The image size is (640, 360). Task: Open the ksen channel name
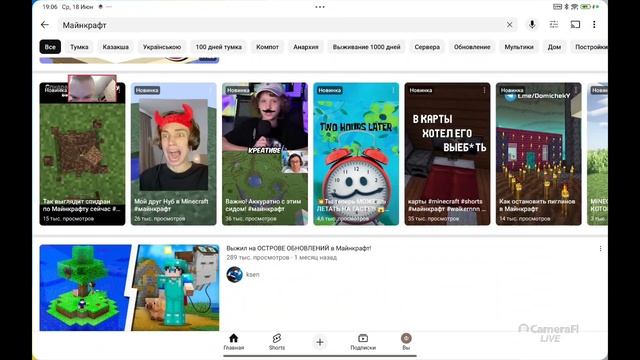(x=253, y=275)
